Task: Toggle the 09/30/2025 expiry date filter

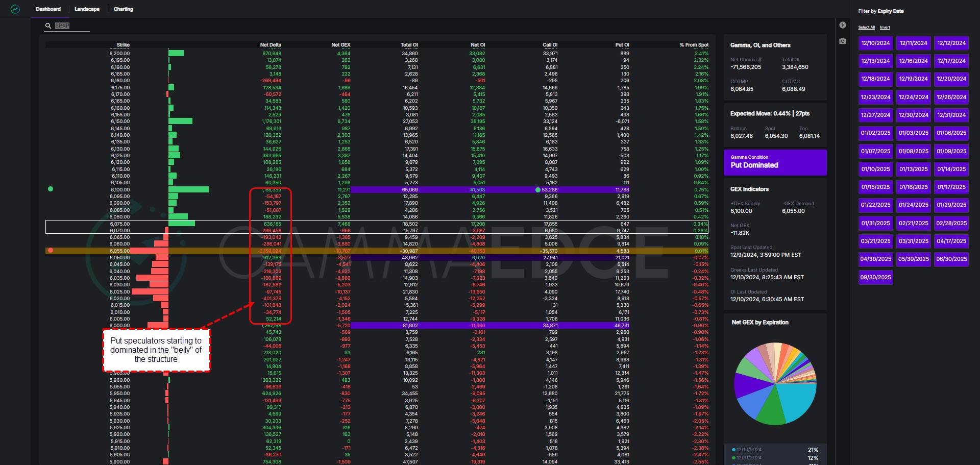Action: tap(875, 277)
